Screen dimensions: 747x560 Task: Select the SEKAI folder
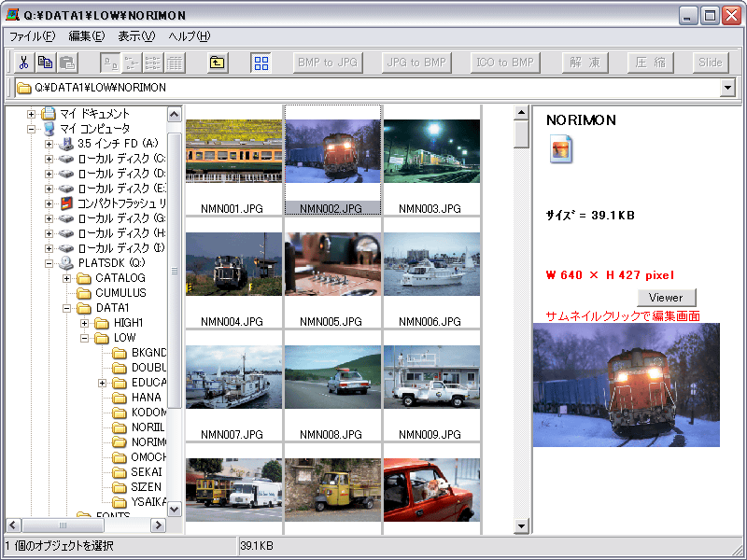(x=137, y=472)
